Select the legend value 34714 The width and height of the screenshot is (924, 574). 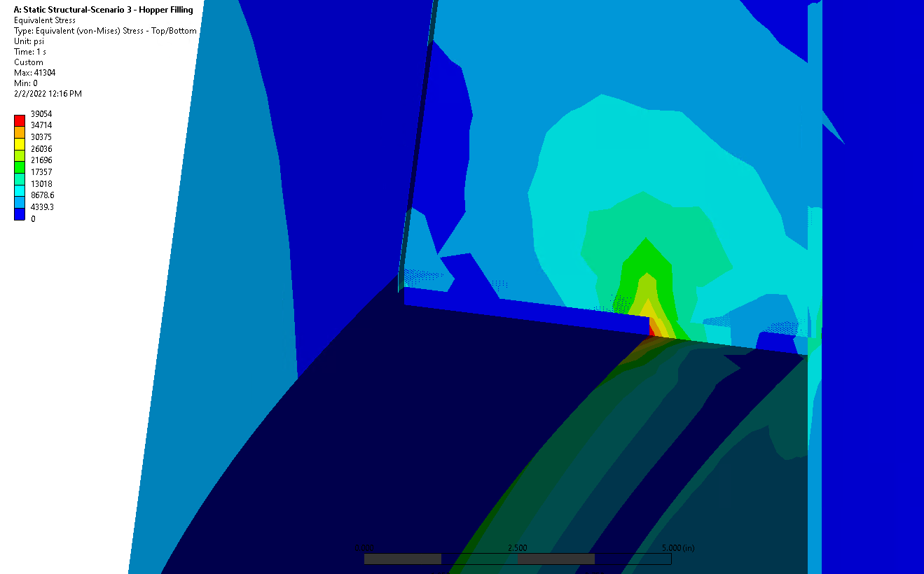(x=41, y=125)
